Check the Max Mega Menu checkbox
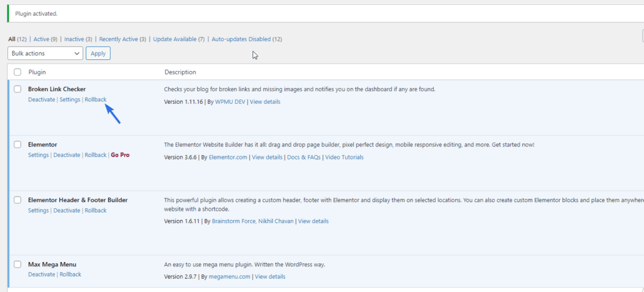The height and width of the screenshot is (292, 644). click(18, 264)
